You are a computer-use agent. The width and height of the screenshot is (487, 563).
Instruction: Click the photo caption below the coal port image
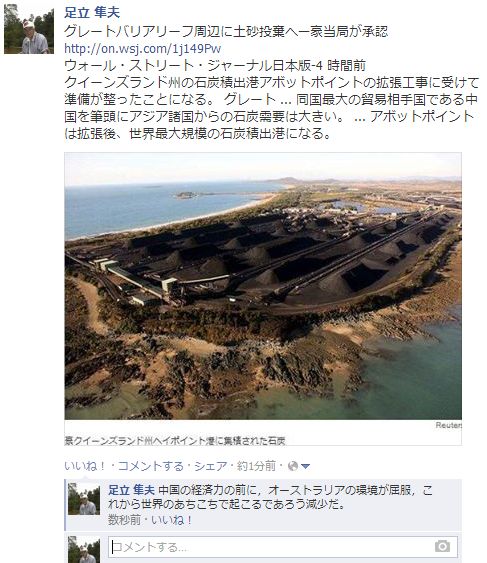tap(175, 440)
